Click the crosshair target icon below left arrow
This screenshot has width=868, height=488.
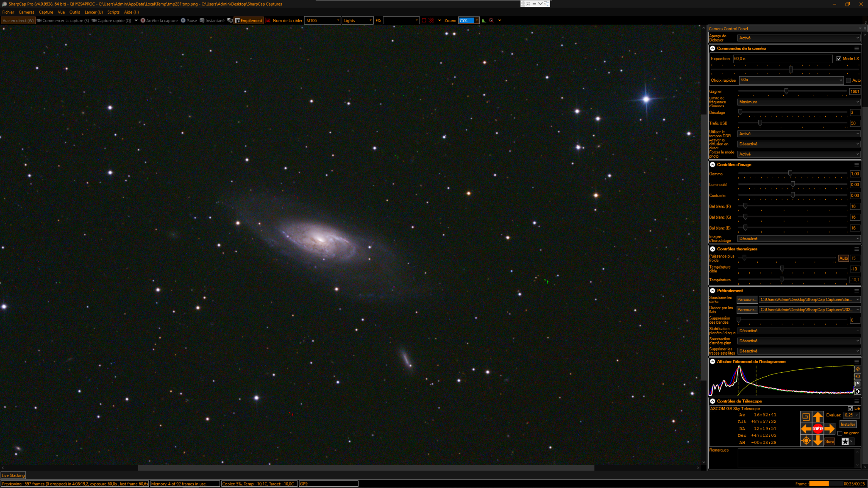[x=806, y=441]
